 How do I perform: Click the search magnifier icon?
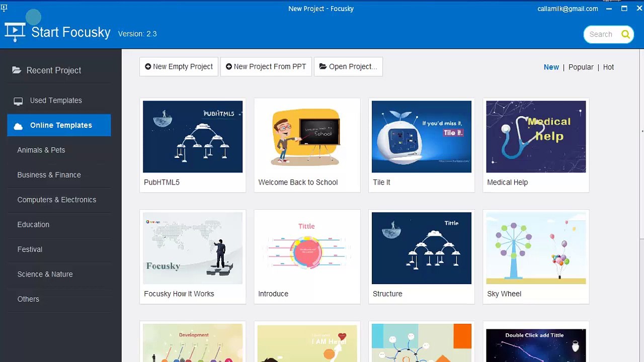pos(625,34)
